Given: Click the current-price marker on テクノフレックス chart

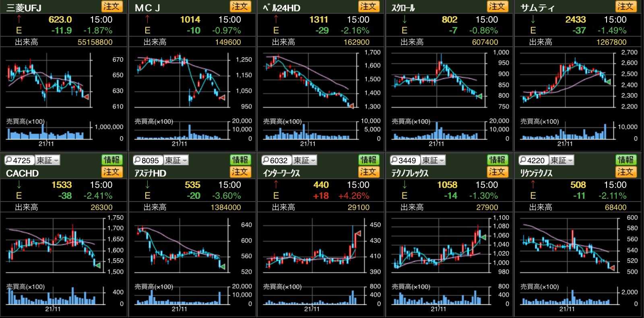Looking at the screenshot, I should [x=483, y=237].
